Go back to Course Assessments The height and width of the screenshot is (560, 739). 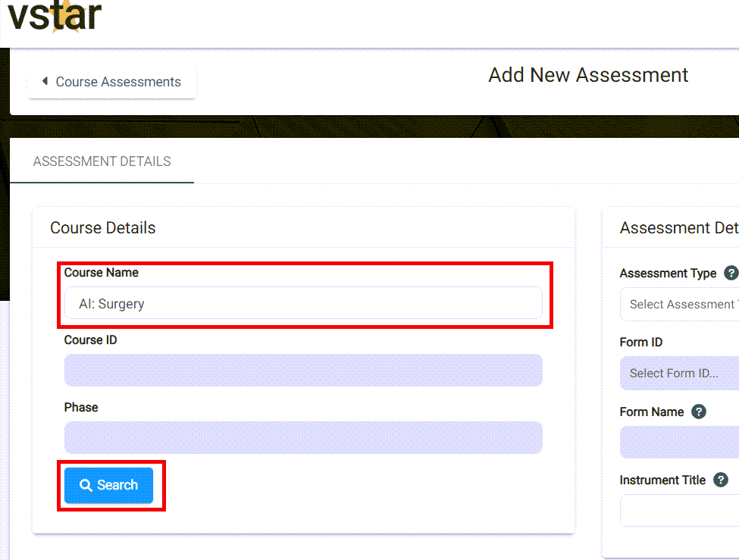(x=111, y=82)
